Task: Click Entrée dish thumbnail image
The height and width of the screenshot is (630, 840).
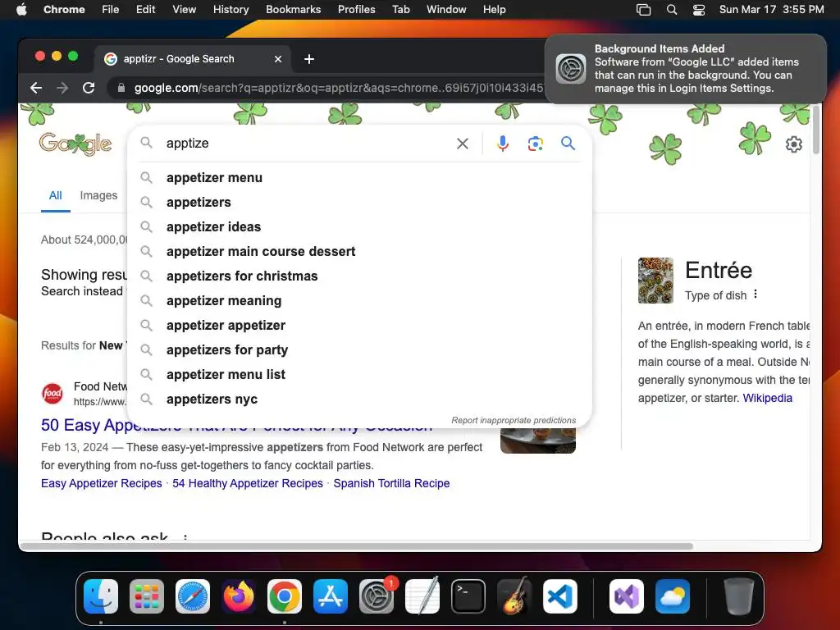Action: 655,281
